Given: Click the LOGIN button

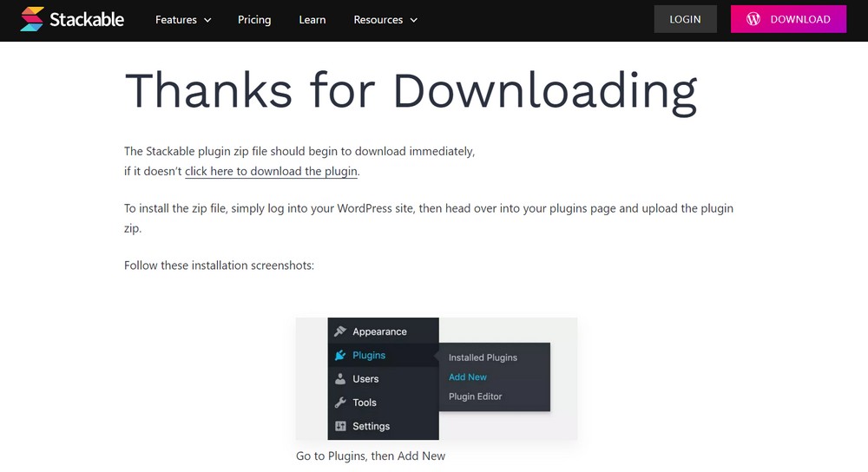Looking at the screenshot, I should 686,19.
